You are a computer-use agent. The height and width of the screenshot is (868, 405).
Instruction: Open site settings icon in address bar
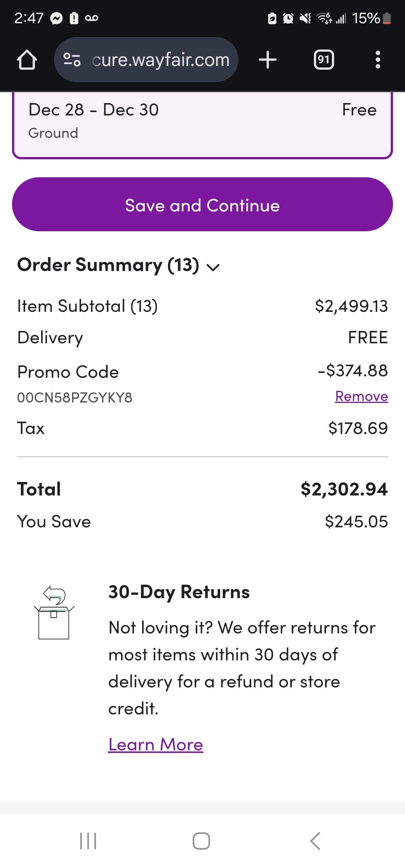(x=72, y=60)
